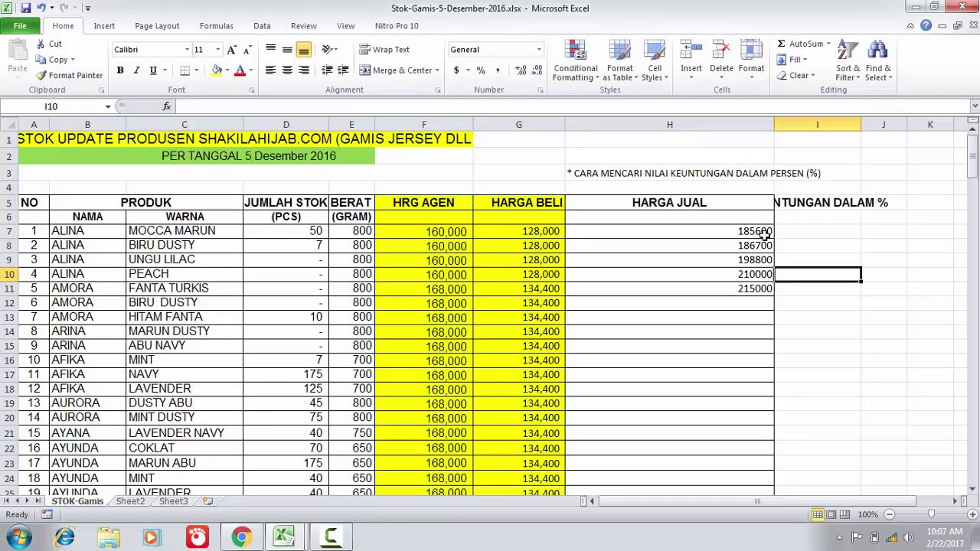The image size is (980, 551).
Task: Toggle Align Text Right
Action: pos(304,70)
